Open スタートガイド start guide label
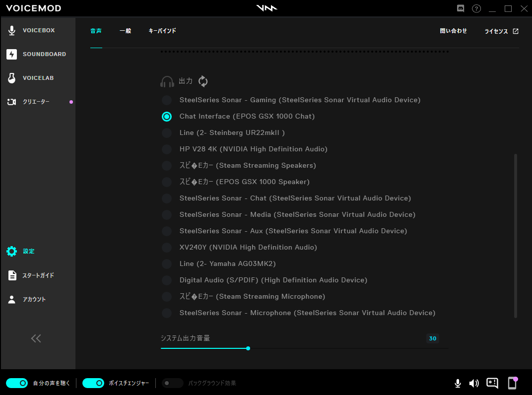 [38, 275]
